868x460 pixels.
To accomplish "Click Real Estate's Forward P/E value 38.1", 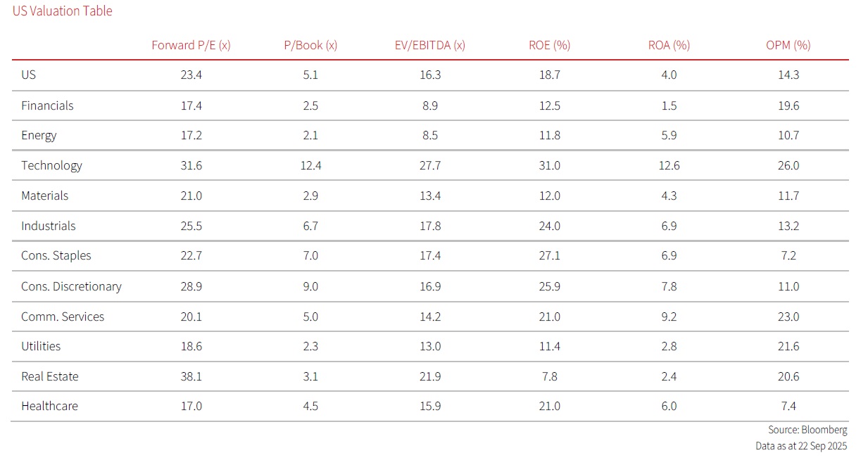I will [191, 376].
